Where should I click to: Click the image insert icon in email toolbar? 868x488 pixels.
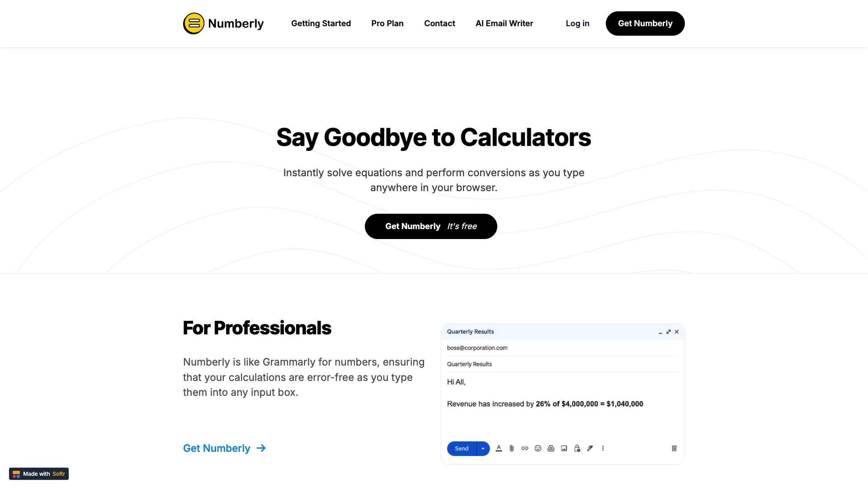tap(564, 448)
